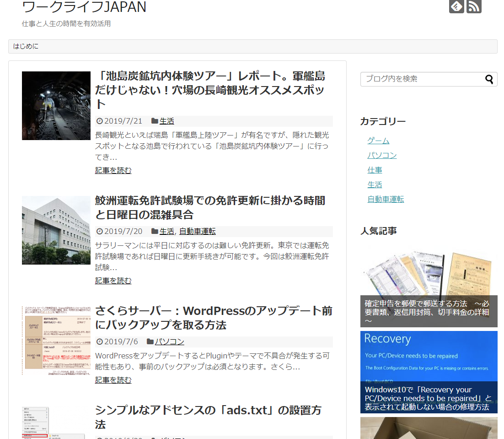
Task: Open the cardboard box popular article thumbnail
Action: (x=429, y=428)
